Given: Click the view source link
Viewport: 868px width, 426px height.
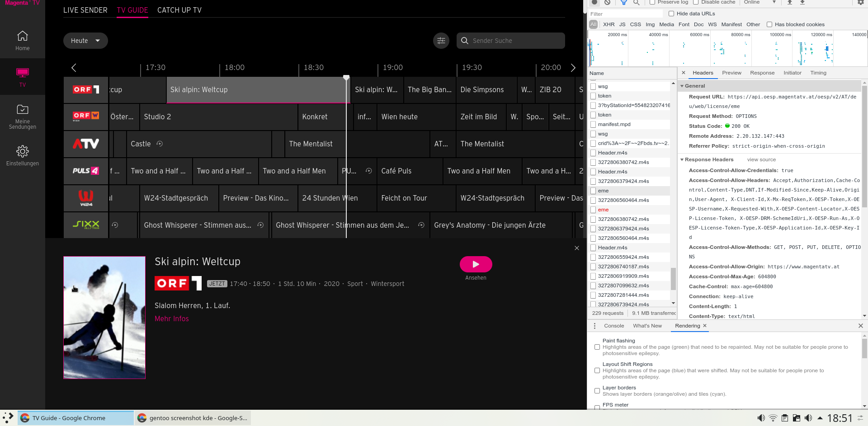Looking at the screenshot, I should pyautogui.click(x=761, y=159).
